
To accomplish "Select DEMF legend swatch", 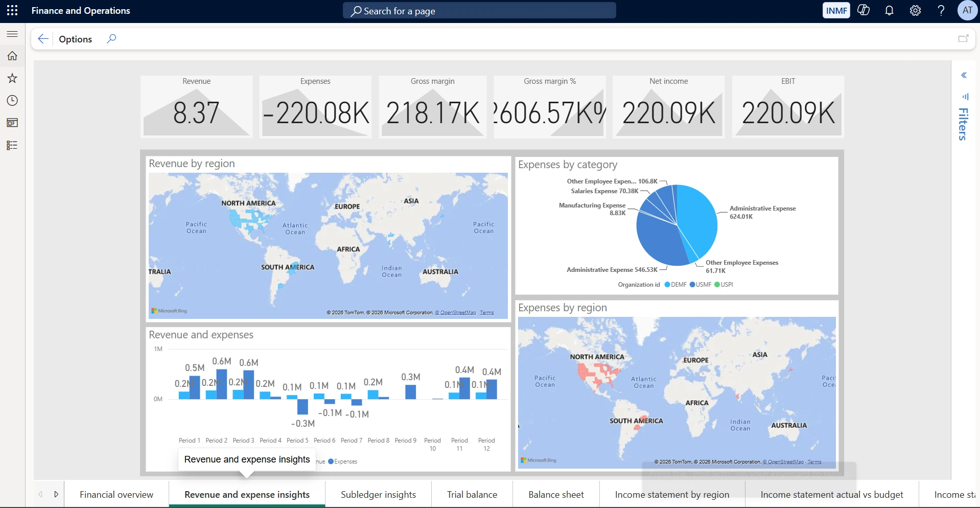I will (667, 285).
